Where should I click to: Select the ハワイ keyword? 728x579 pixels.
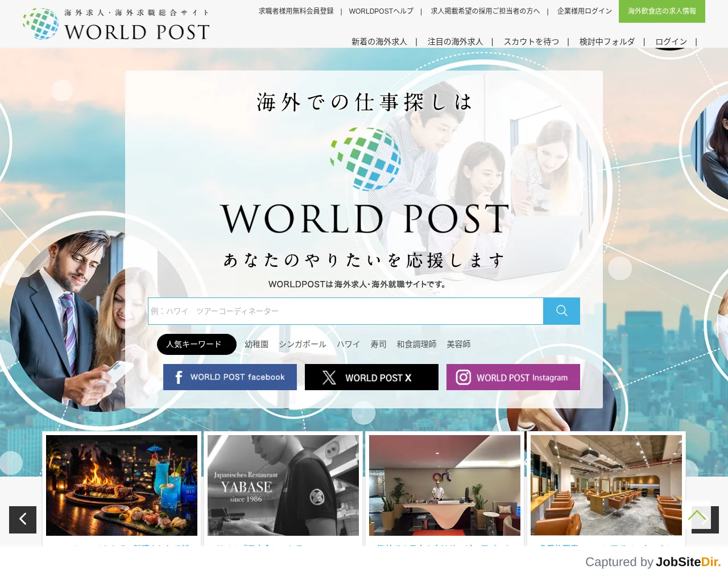(348, 344)
